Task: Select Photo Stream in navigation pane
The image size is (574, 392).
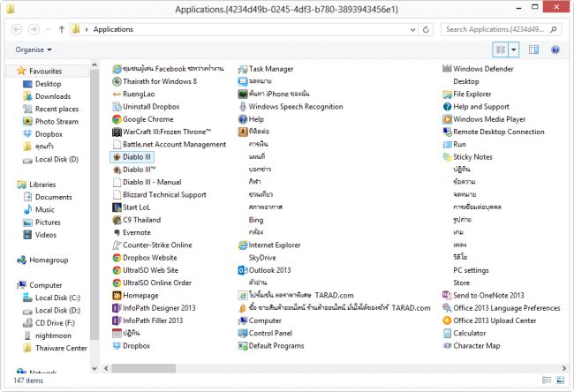Action: [x=57, y=122]
